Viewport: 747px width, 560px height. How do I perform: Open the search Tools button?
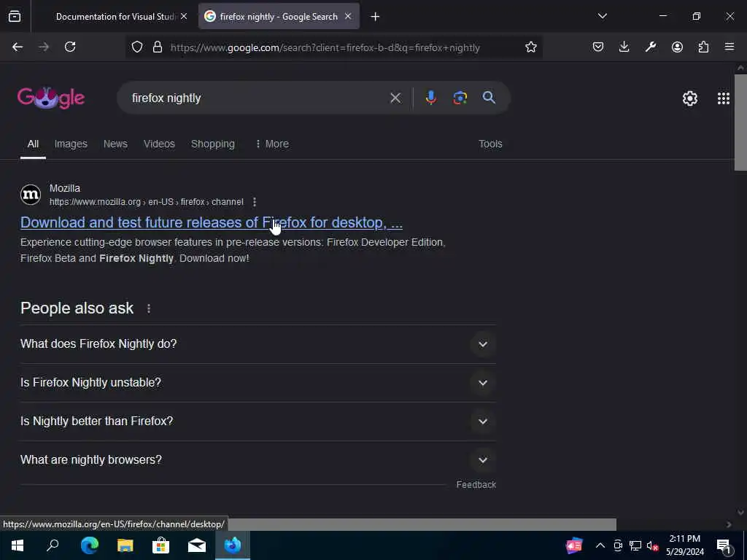tap(490, 144)
